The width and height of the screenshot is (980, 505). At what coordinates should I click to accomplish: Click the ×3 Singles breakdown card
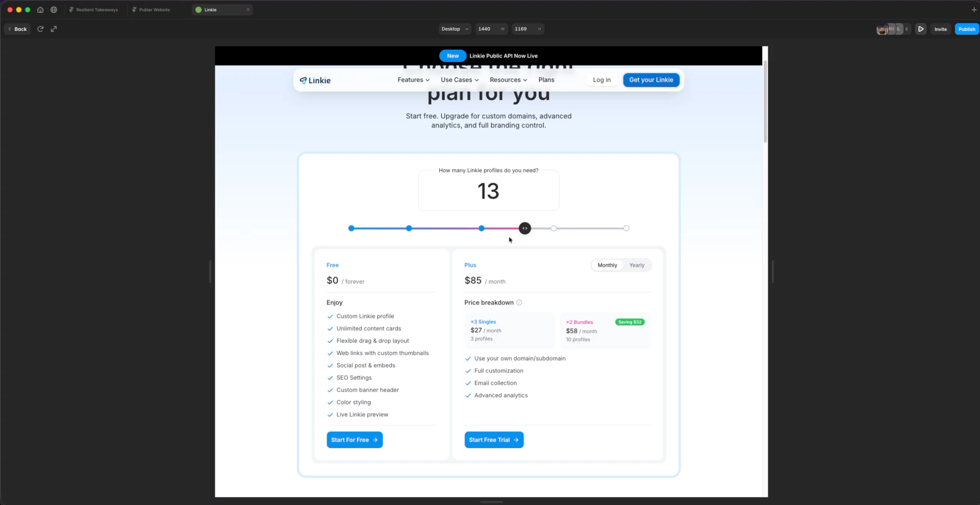(510, 330)
